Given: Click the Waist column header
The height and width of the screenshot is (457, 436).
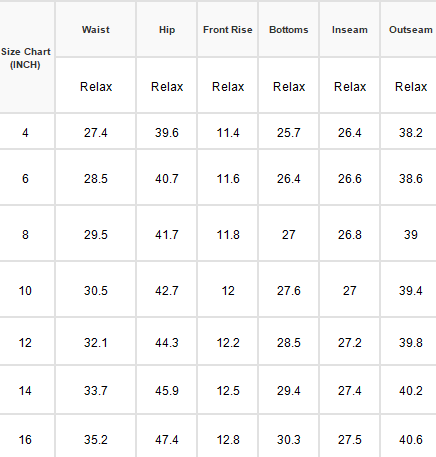Looking at the screenshot, I should tap(96, 30).
